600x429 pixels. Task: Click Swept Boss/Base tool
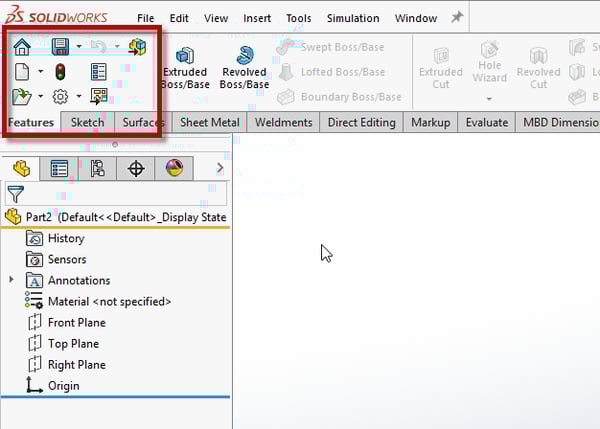(330, 47)
